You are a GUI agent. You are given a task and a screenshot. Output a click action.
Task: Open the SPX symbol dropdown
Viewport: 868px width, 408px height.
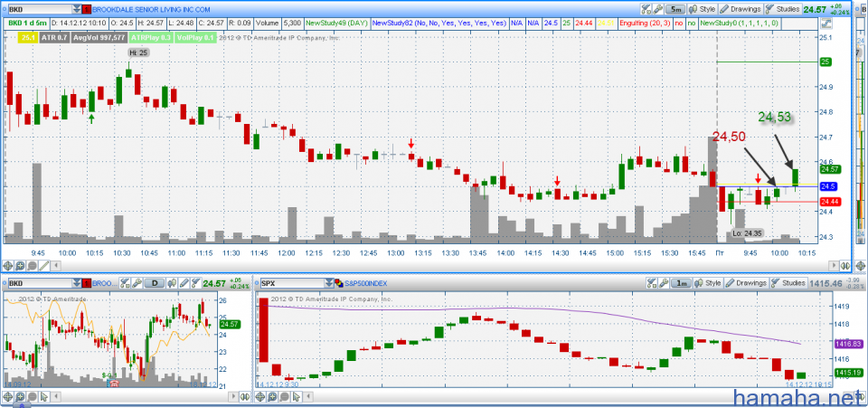coord(330,283)
